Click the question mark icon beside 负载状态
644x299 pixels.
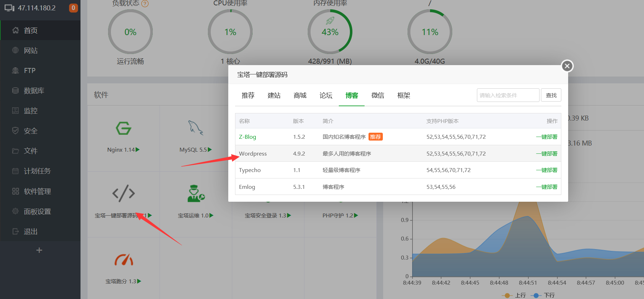pyautogui.click(x=145, y=4)
